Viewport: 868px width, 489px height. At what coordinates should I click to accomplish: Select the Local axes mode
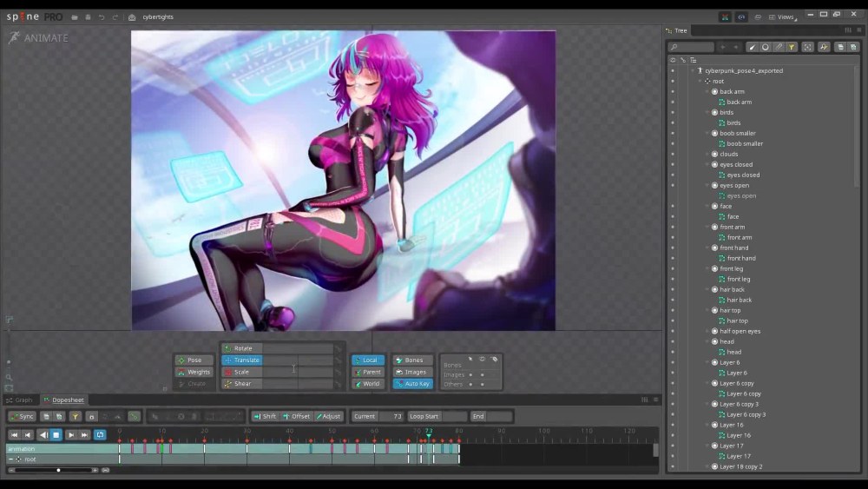(367, 360)
